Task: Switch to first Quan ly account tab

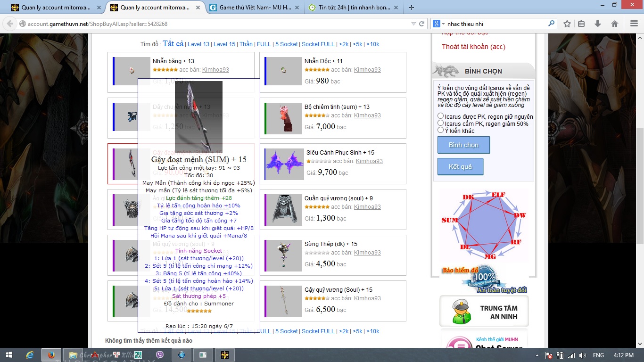Action: coord(56,8)
